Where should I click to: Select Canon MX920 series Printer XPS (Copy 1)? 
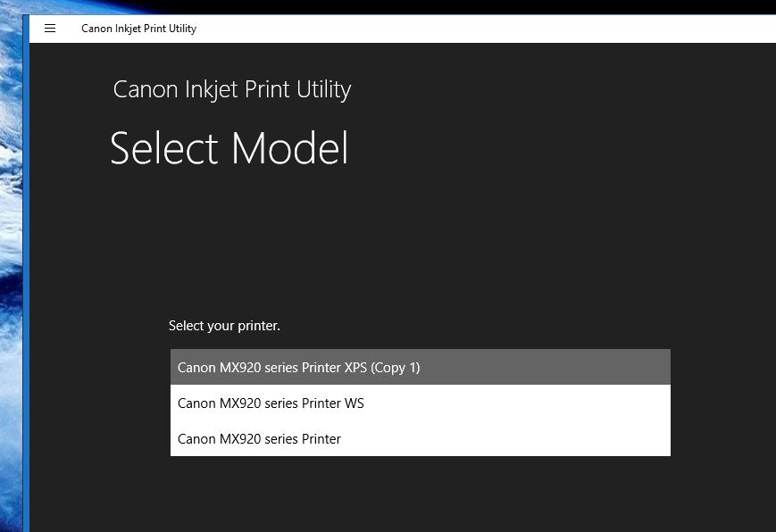[421, 367]
